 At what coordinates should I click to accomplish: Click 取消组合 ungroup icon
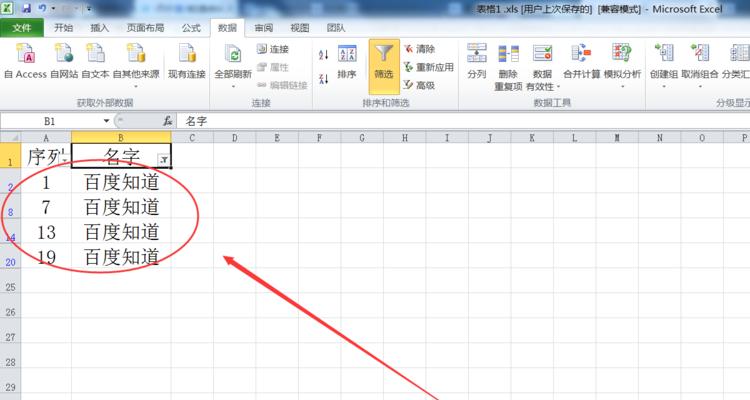[x=700, y=53]
